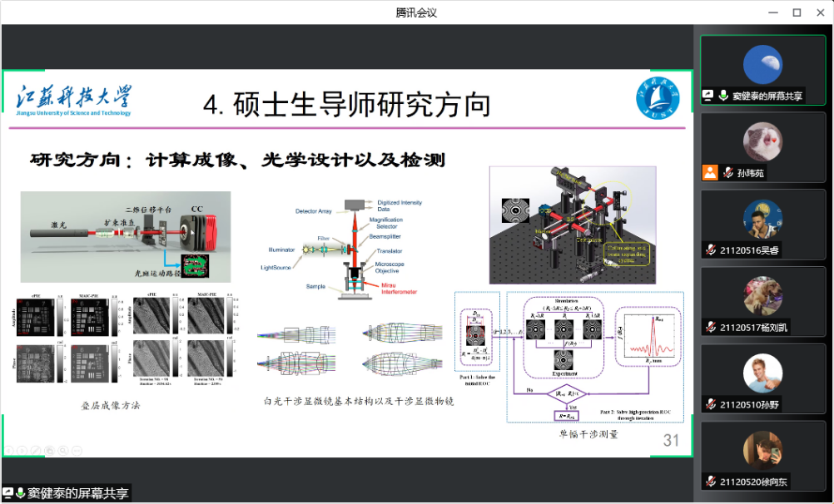Click the previous slide arrow in slideshow controls
This screenshot has height=504, width=834.
(9, 451)
